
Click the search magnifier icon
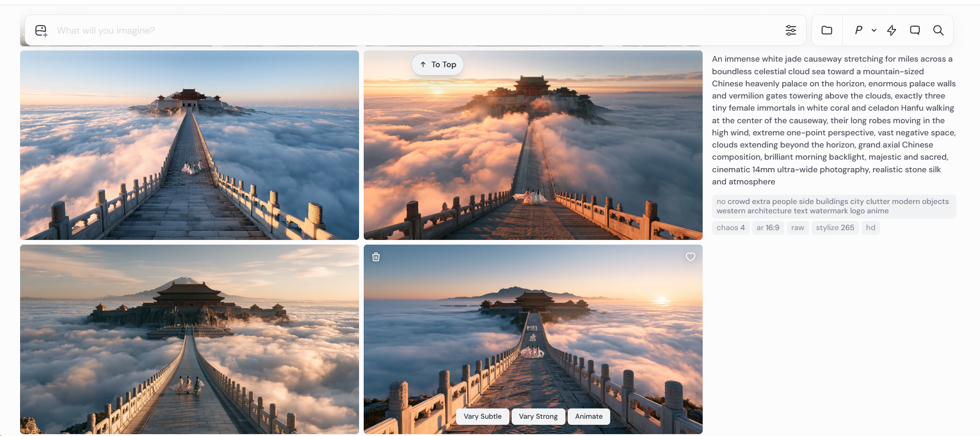point(938,30)
